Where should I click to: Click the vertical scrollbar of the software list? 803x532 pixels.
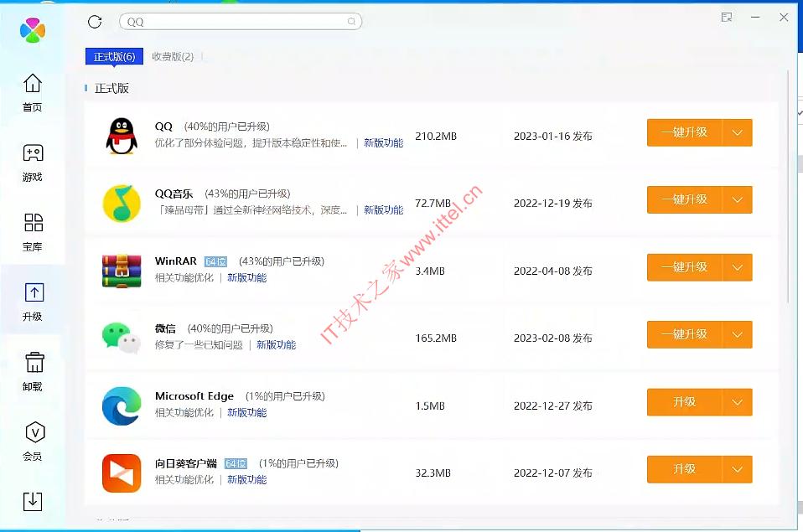point(788,187)
